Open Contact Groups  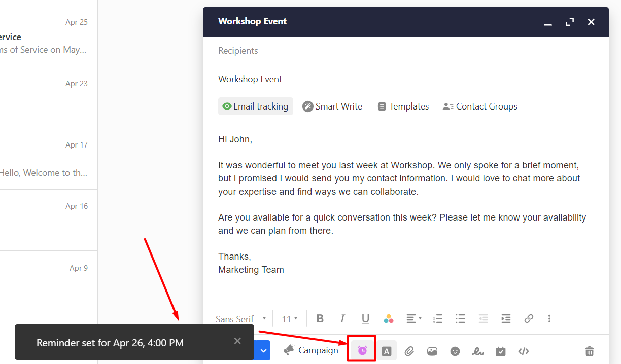click(x=480, y=106)
